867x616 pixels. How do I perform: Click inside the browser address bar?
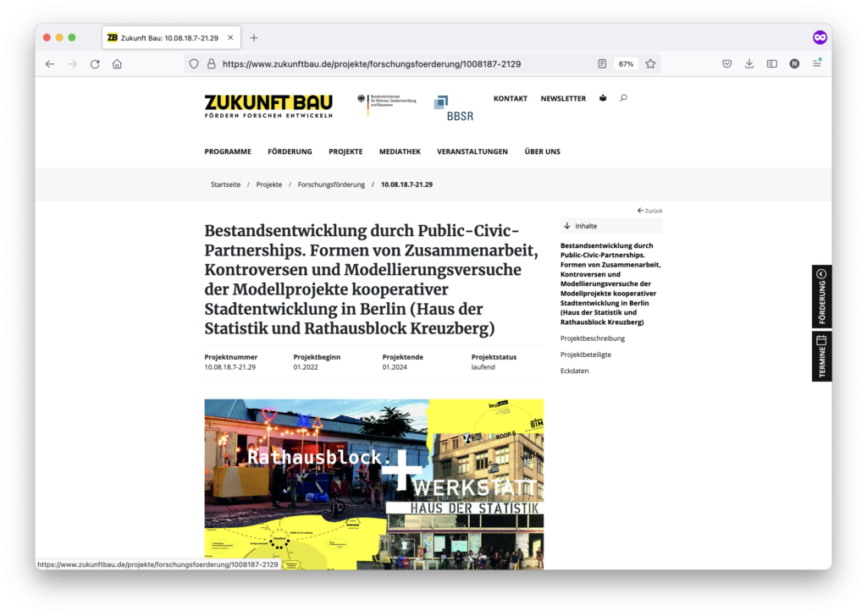381,63
